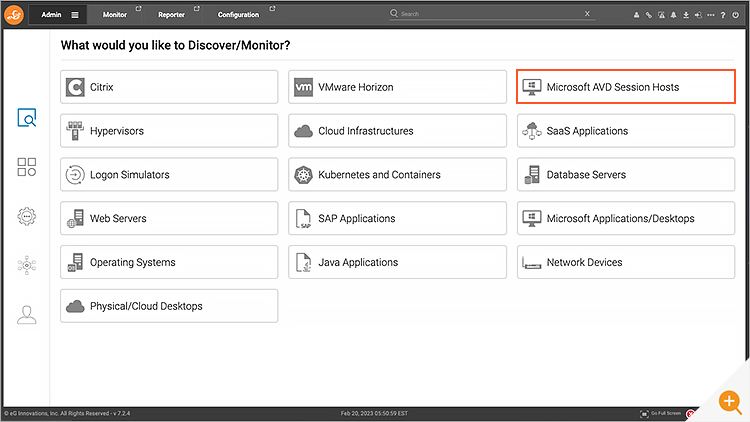Click the eG Innovations logo
Image resolution: width=750 pixels, height=422 pixels.
point(14,14)
